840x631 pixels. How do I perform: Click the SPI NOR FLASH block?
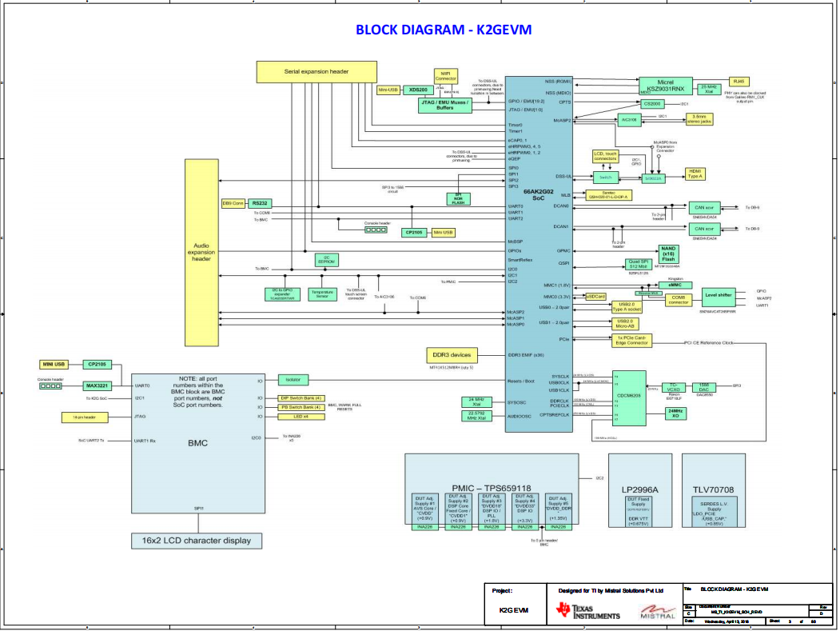459,199
